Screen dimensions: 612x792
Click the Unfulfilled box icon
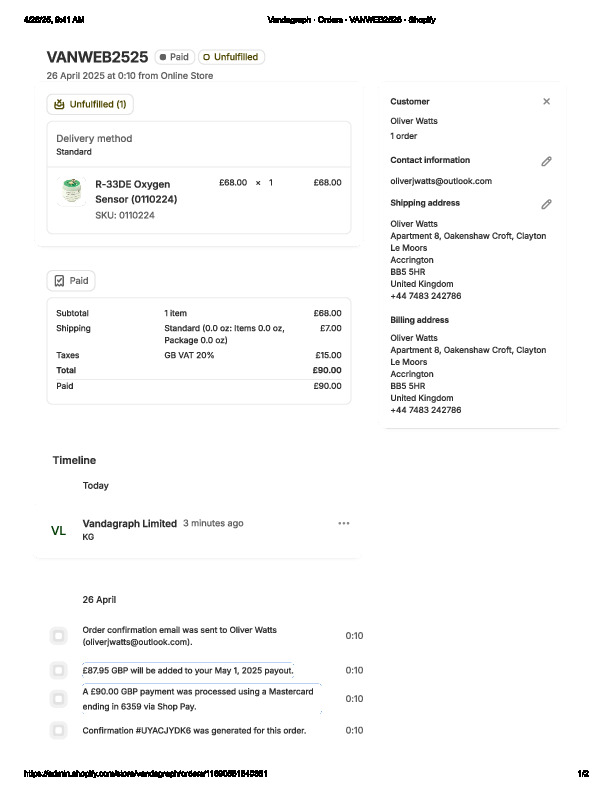(x=60, y=104)
